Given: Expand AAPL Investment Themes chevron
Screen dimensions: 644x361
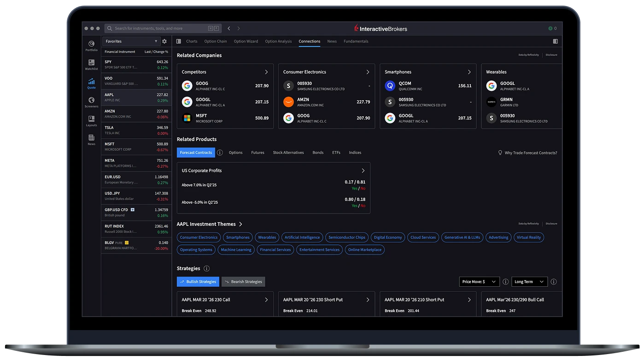Looking at the screenshot, I should pyautogui.click(x=240, y=225).
